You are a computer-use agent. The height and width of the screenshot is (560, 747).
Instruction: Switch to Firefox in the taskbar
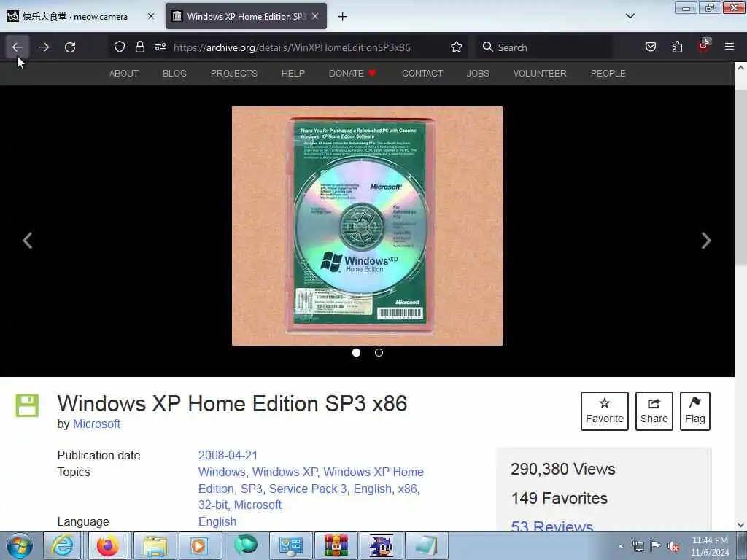(x=108, y=545)
